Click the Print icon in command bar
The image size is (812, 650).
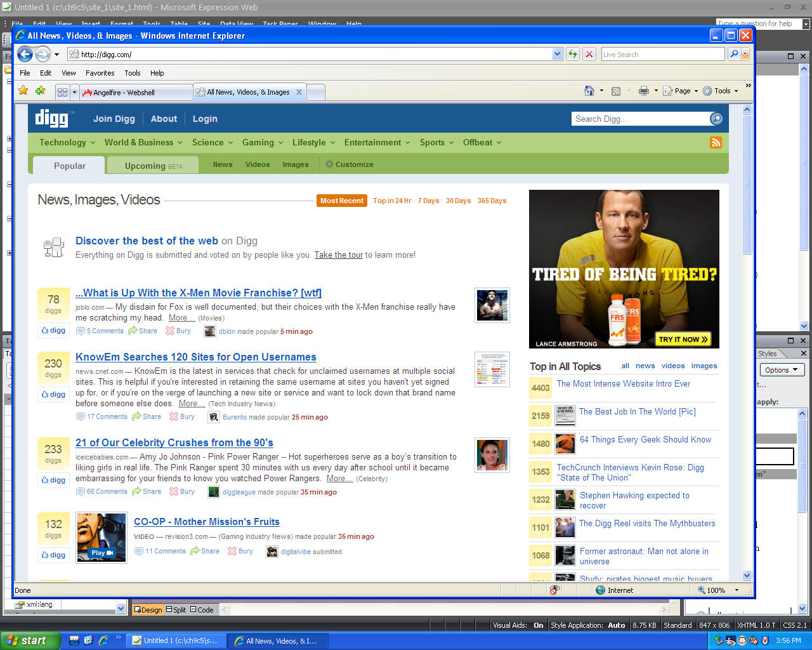pos(643,91)
